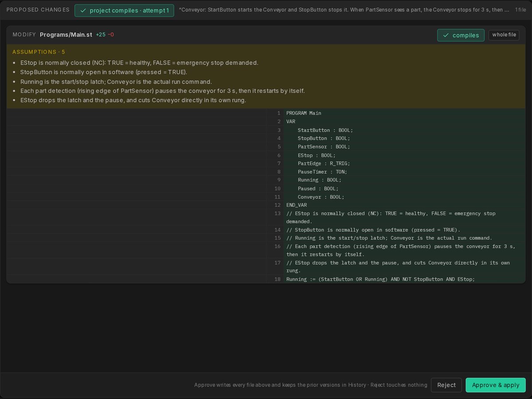Click the checkmark icon in project compiles badge
Image resolution: width=532 pixels, height=399 pixels.
tap(83, 10)
